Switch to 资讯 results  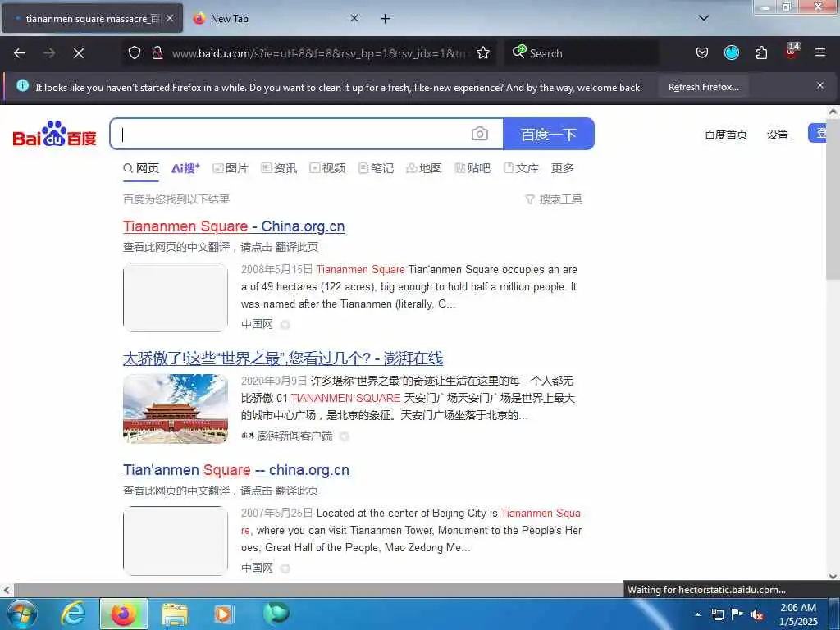[279, 168]
